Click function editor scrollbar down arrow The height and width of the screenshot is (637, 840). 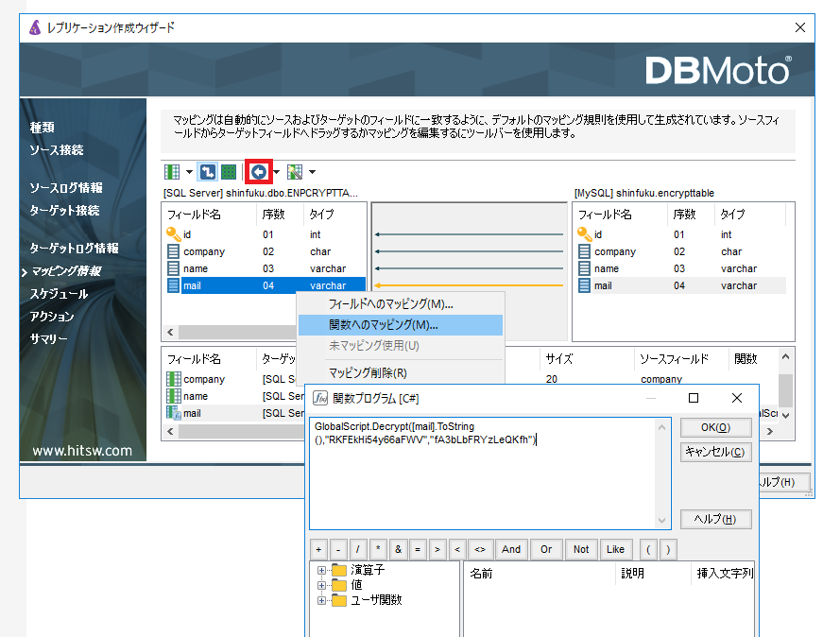[x=662, y=520]
